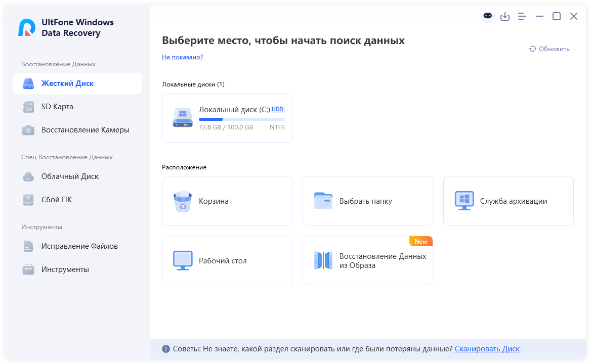Image resolution: width=591 pixels, height=364 pixels.
Task: Open the hamburger menu in title bar
Action: click(x=522, y=17)
